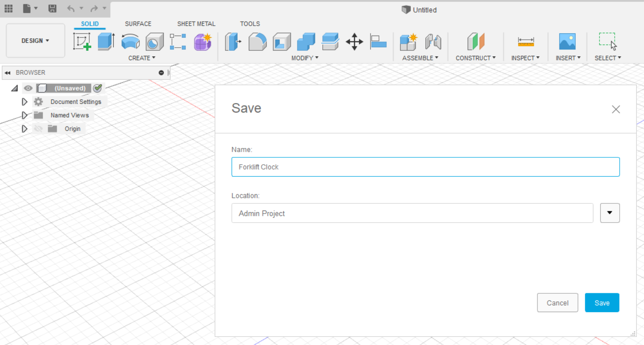Select the Create Sketch tool
This screenshot has height=345, width=644.
[x=82, y=41]
